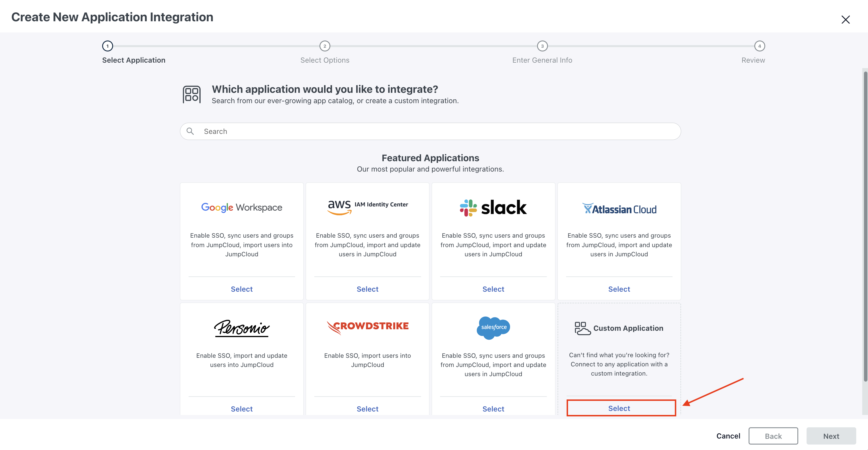Click "Can't find what you're looking for?" text

point(619,355)
